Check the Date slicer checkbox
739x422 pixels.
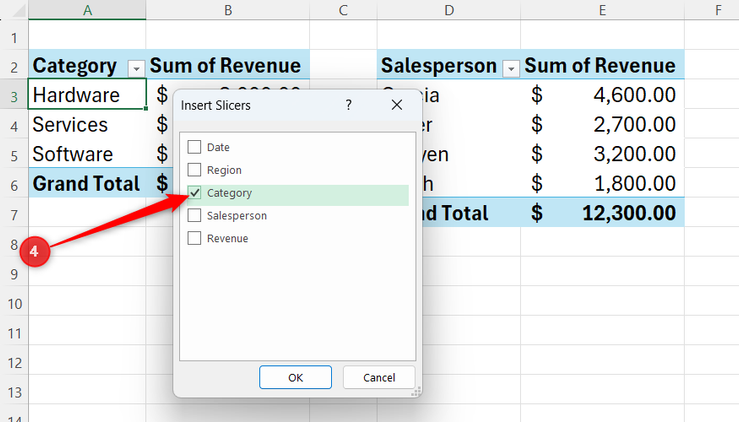pos(194,147)
